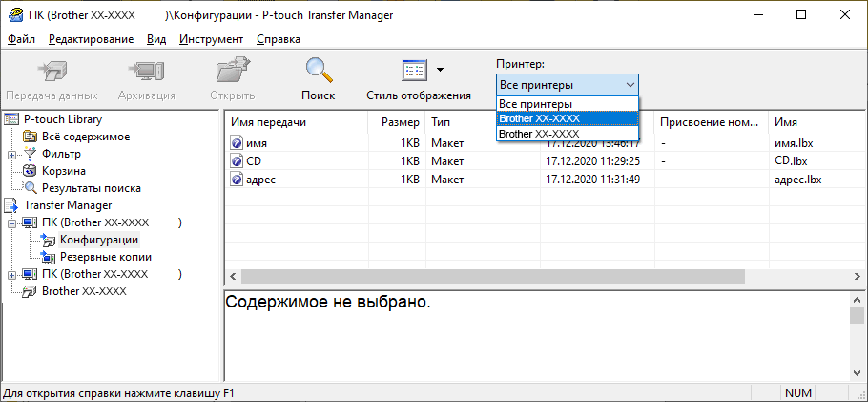
Task: Pick the highlighted Brother XX-XXXX printer option
Action: coord(539,118)
